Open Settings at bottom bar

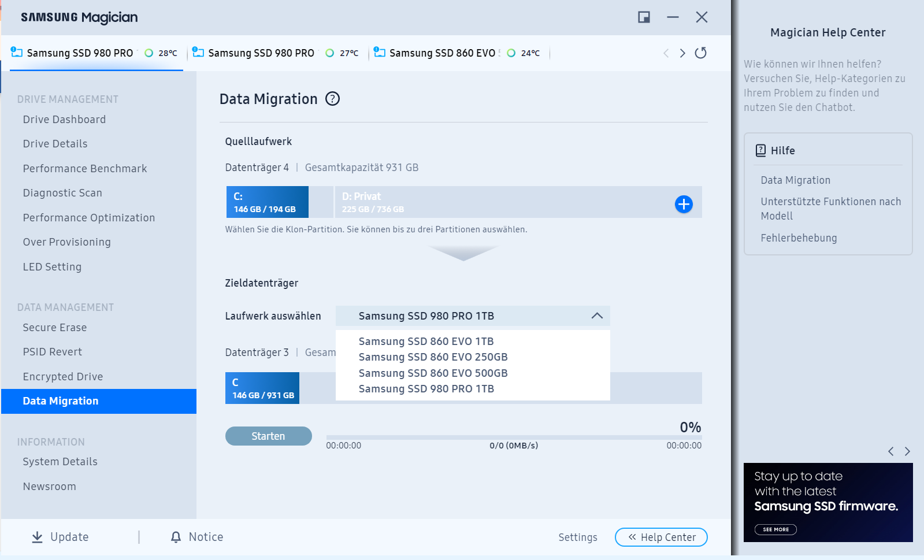578,537
